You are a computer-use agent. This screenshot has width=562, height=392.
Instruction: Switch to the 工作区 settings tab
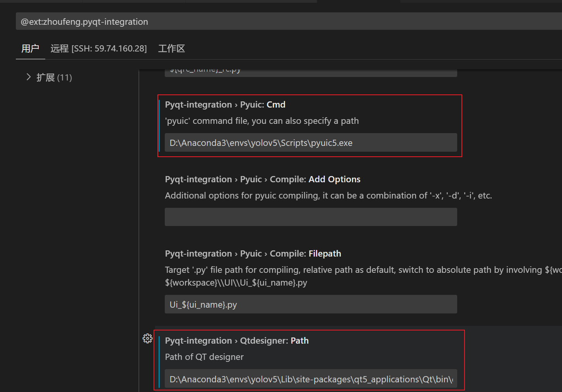coord(171,48)
